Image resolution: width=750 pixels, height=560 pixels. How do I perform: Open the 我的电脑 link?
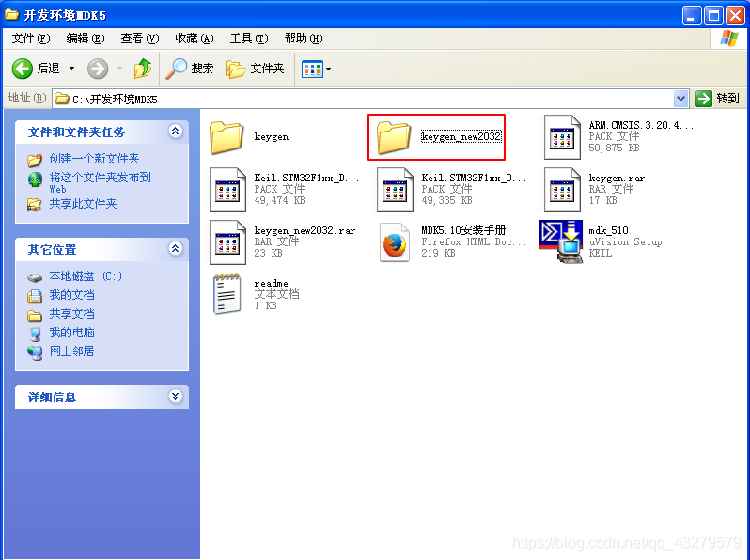click(x=71, y=333)
